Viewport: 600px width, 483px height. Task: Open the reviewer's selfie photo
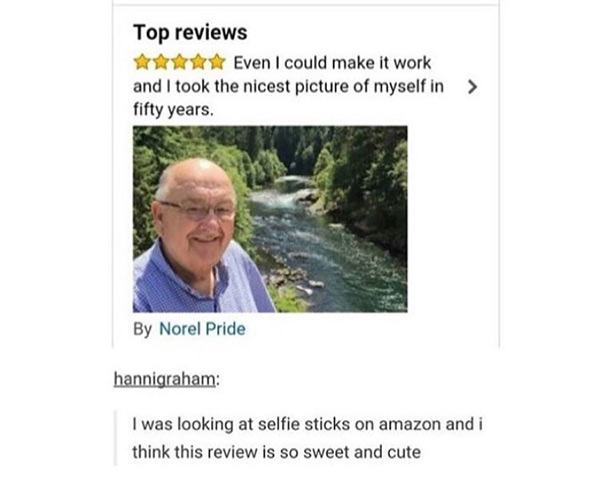coord(270,219)
